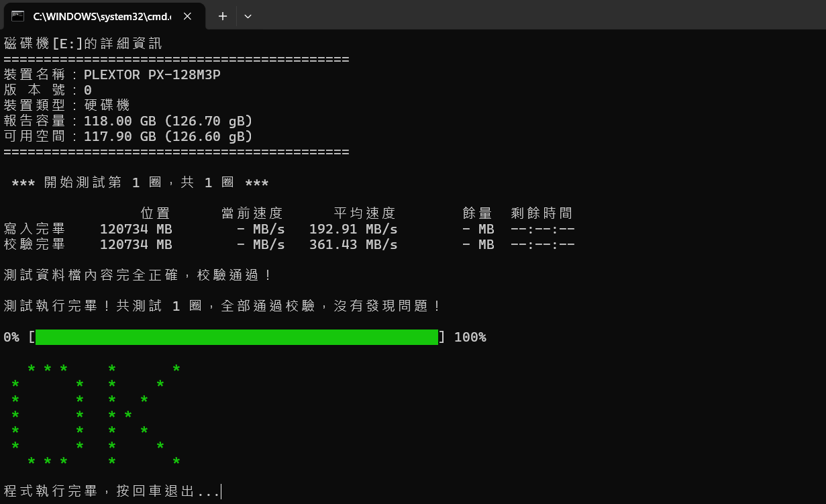Click the 版本號：0 line
This screenshot has height=504, width=826.
[48, 90]
